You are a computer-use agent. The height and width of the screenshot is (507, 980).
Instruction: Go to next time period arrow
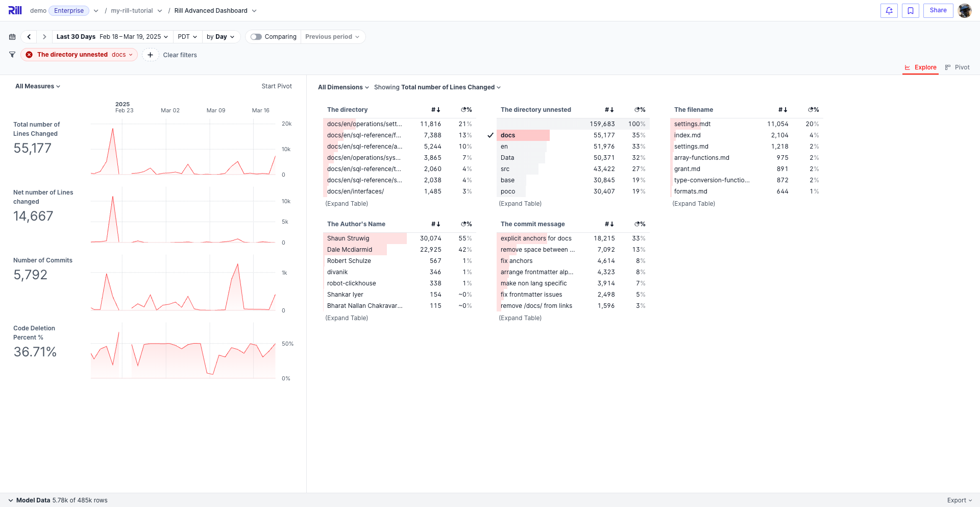44,37
